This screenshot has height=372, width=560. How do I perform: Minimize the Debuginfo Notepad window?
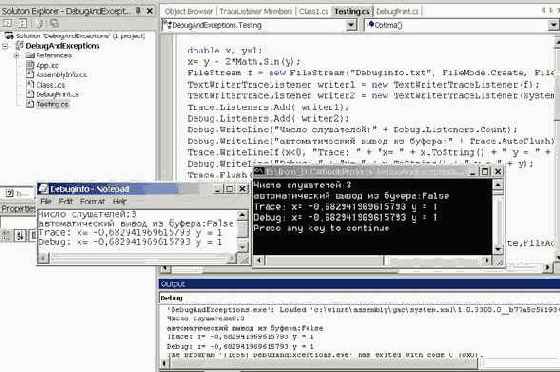218,189
